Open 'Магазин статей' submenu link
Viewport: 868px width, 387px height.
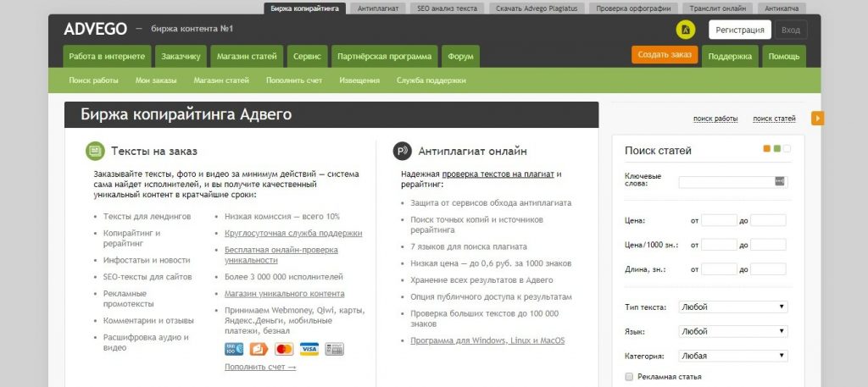[221, 80]
